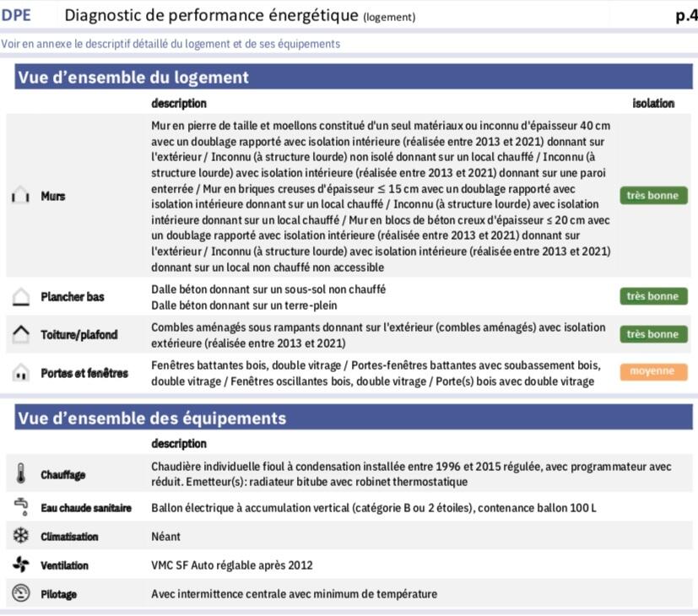Select the "Vue d'ensemble des équipements" header

[152, 419]
